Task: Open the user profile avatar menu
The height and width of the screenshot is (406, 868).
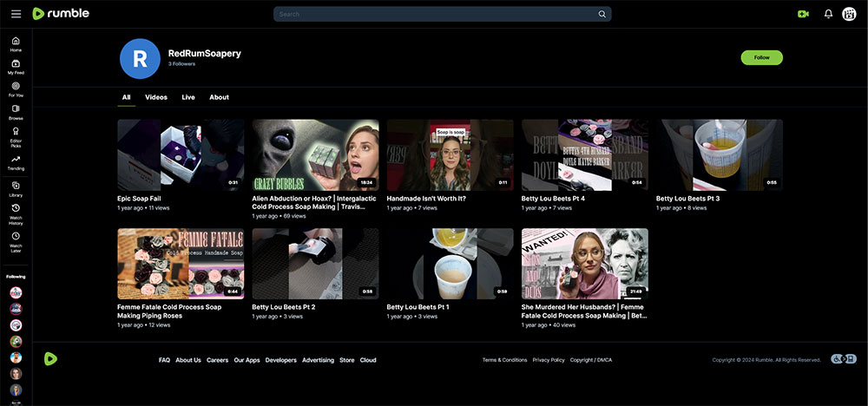Action: tap(849, 14)
